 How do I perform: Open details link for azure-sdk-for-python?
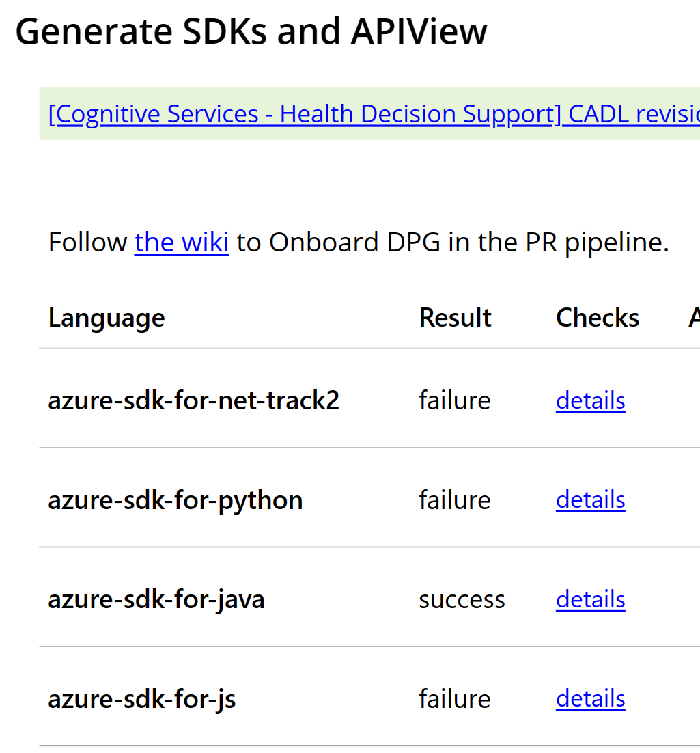pyautogui.click(x=591, y=499)
